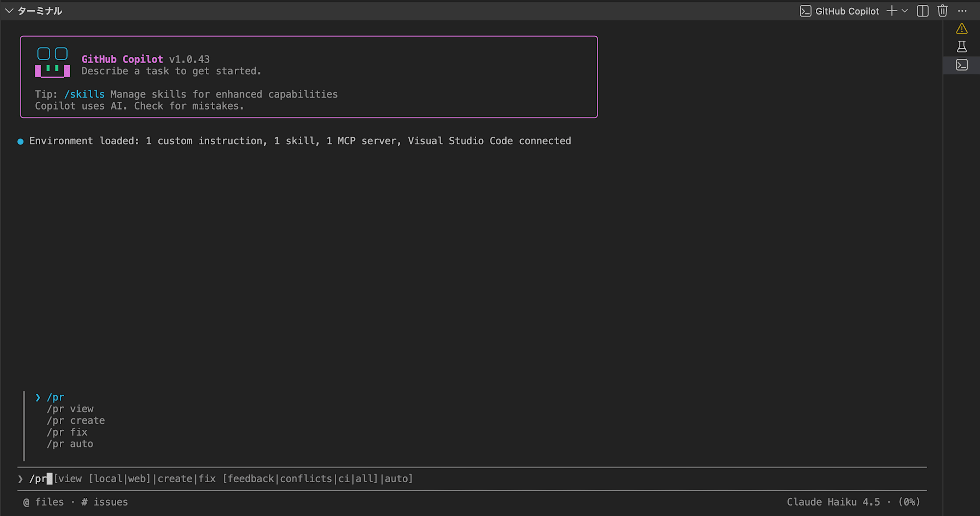This screenshot has width=980, height=516.
Task: Kill the terminal with the trash icon
Action: [942, 11]
